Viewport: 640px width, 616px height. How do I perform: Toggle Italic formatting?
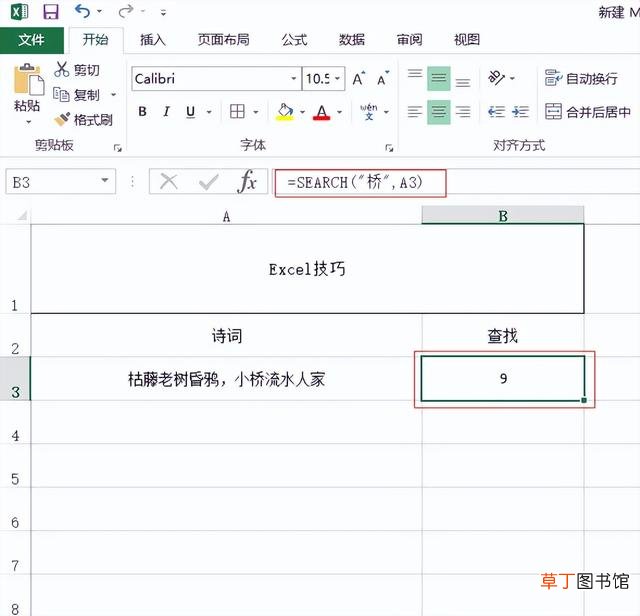point(166,111)
